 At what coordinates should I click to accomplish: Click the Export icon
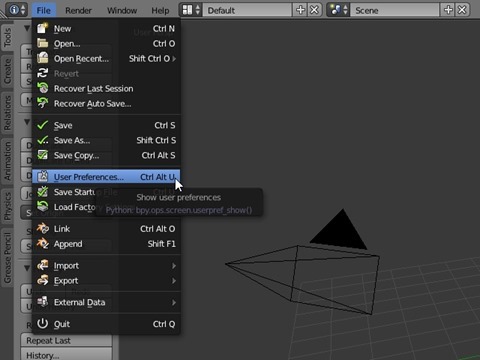[42, 280]
